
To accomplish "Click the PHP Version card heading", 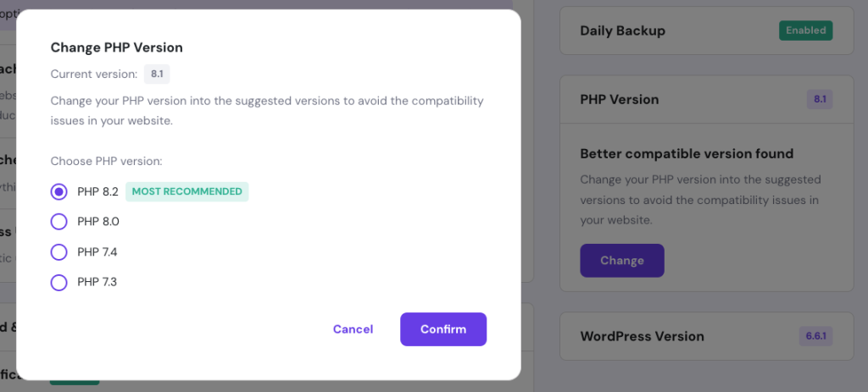I will coord(619,100).
